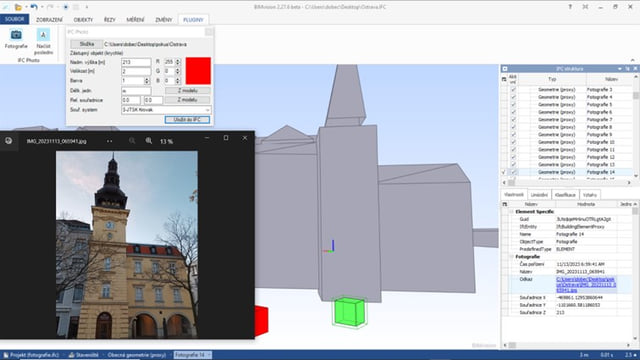Image resolution: width=640 pixels, height=360 pixels.
Task: Click the Uložit do IFC button
Action: pyautogui.click(x=187, y=120)
